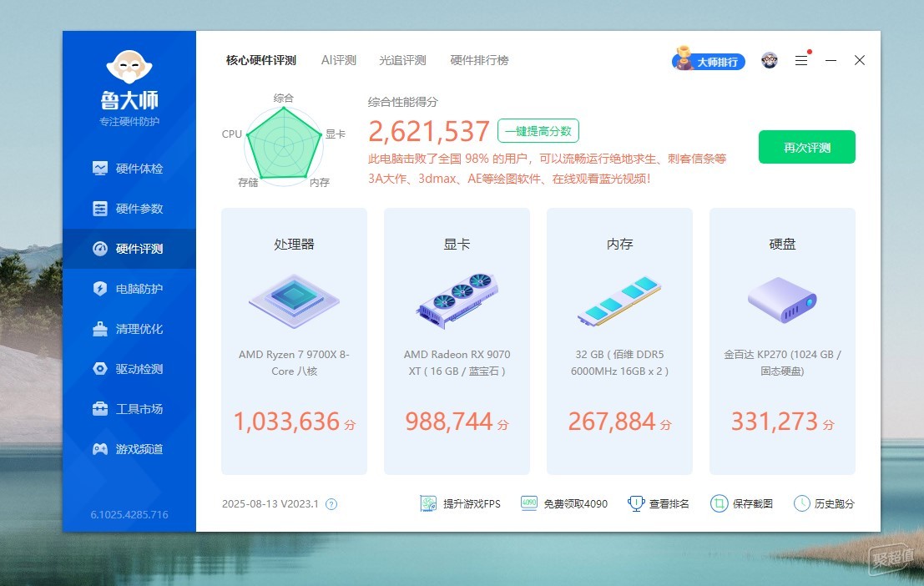Screen dimensions: 924x586
Task: Click the graphics card illustration
Action: point(457,301)
